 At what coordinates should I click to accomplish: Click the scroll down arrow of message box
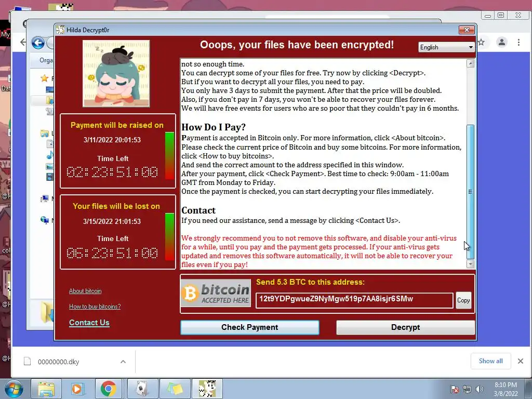pos(470,263)
